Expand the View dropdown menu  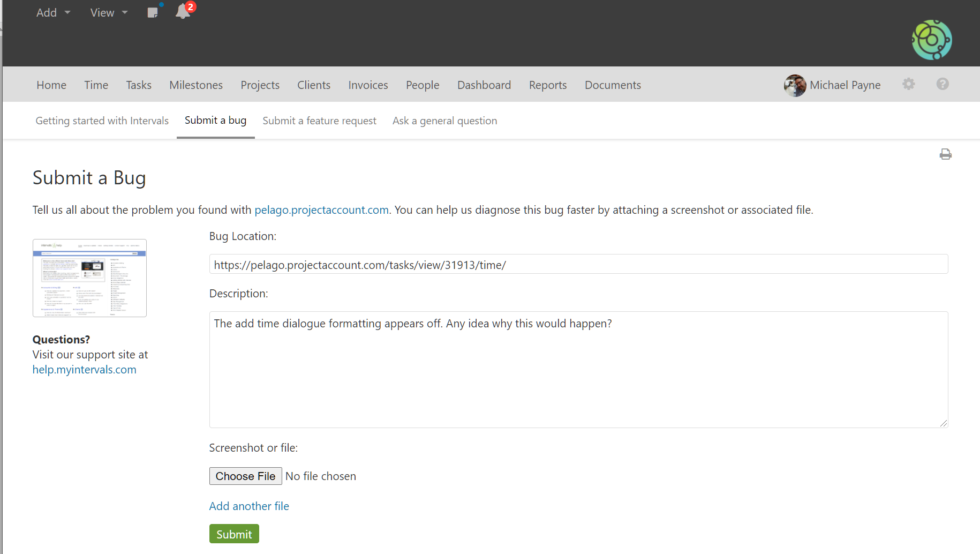coord(109,13)
